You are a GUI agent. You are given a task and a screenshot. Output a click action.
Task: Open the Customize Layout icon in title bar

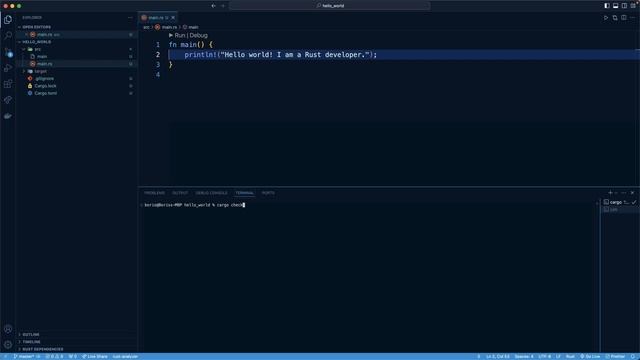point(633,6)
